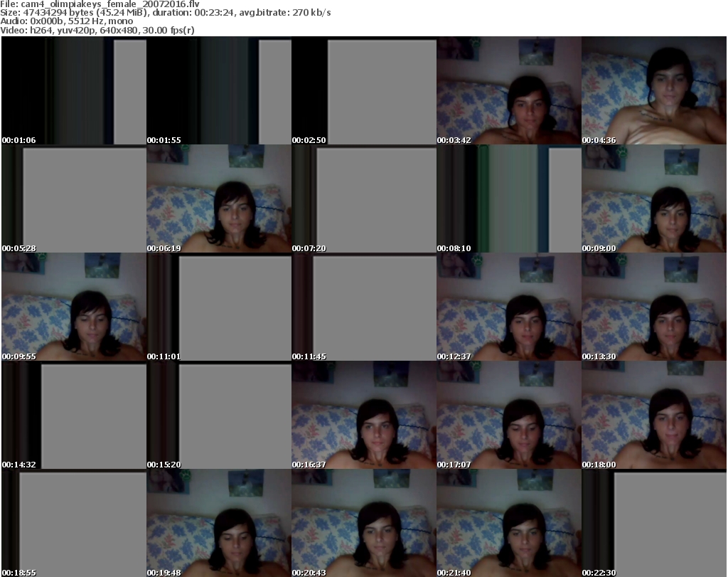This screenshot has width=728, height=577.
Task: Select the frame at 00:17:07
Action: click(x=509, y=415)
